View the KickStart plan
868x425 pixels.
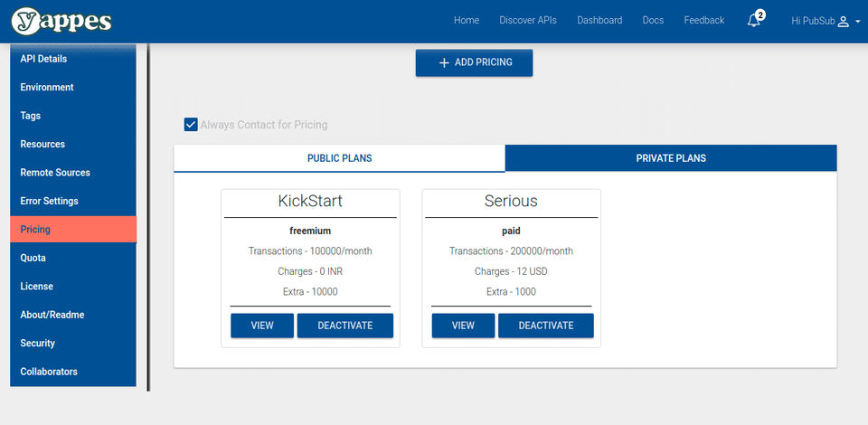click(x=262, y=326)
